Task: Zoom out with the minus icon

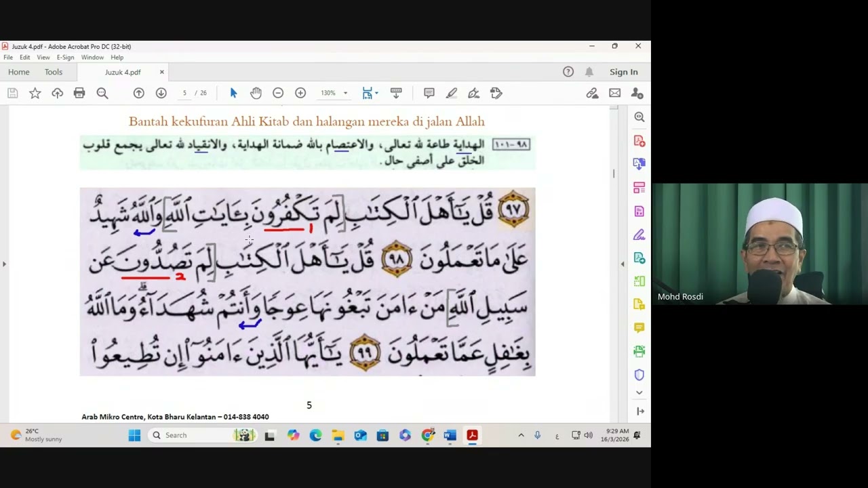Action: pyautogui.click(x=278, y=93)
